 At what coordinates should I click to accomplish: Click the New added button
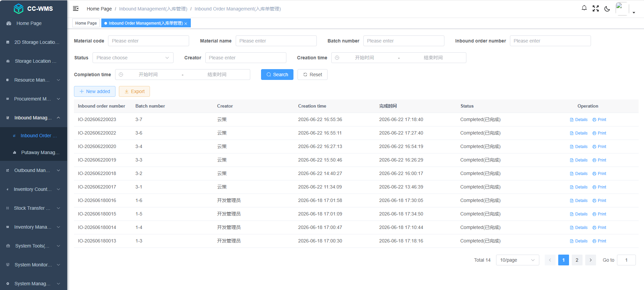(95, 91)
